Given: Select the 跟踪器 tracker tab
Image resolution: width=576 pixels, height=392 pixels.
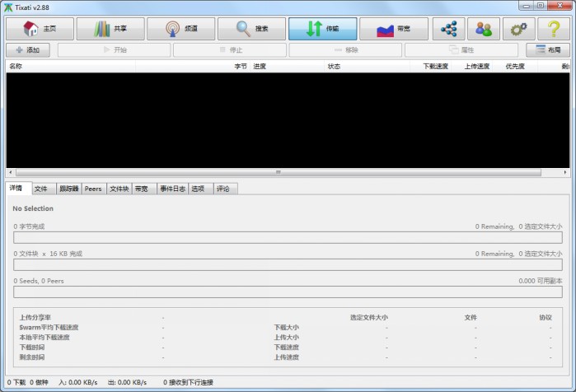Looking at the screenshot, I should tap(69, 189).
